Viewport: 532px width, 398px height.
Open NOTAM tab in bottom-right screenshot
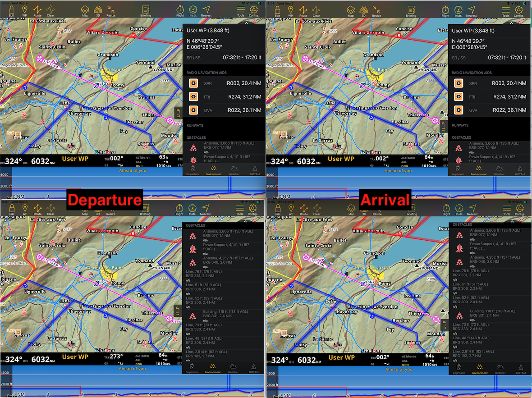[520, 368]
